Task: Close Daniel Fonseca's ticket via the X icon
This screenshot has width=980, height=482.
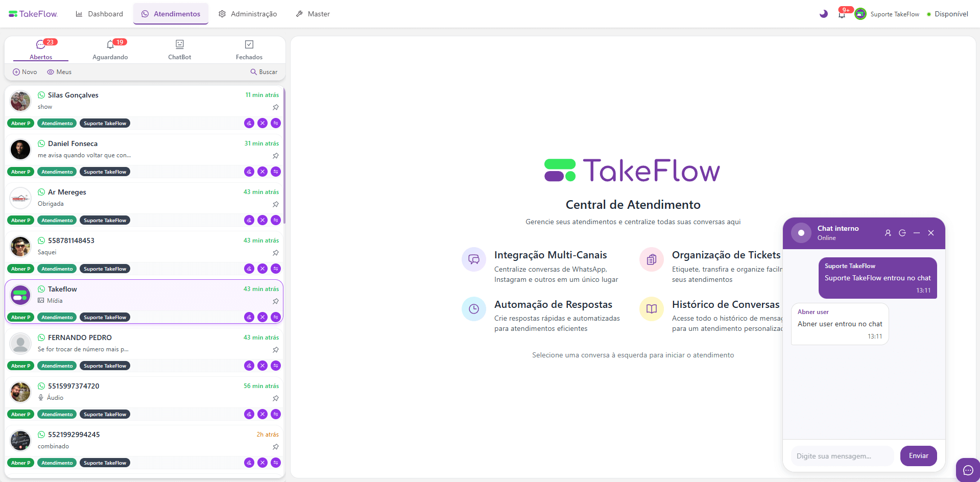Action: click(262, 172)
